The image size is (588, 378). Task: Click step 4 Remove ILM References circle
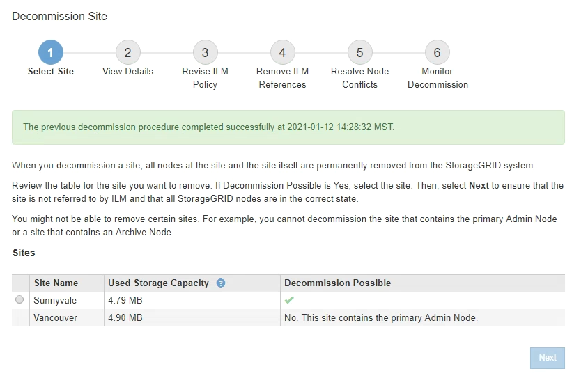282,52
